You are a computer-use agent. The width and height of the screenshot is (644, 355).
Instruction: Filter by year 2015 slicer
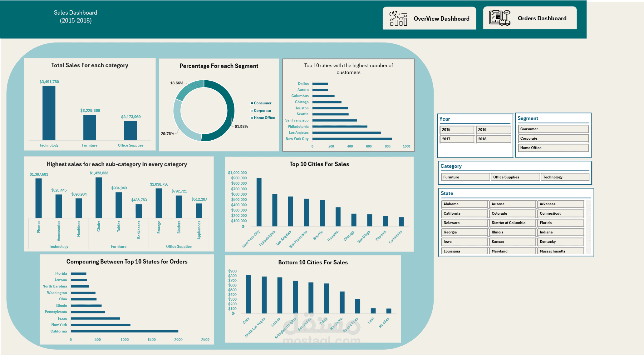pyautogui.click(x=457, y=130)
